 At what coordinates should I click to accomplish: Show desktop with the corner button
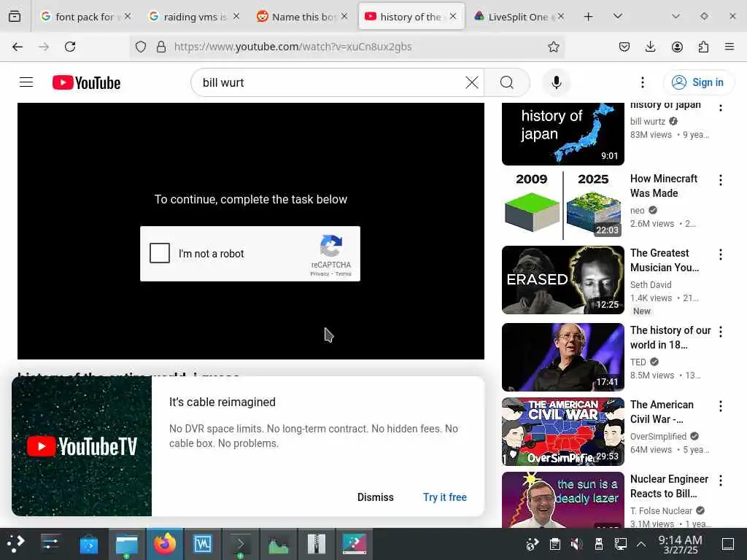tap(728, 543)
